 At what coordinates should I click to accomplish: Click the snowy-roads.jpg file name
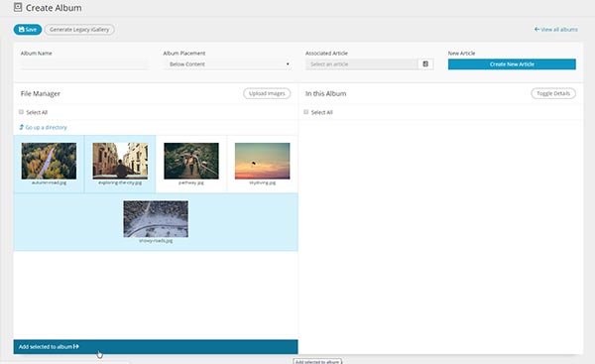tap(156, 241)
